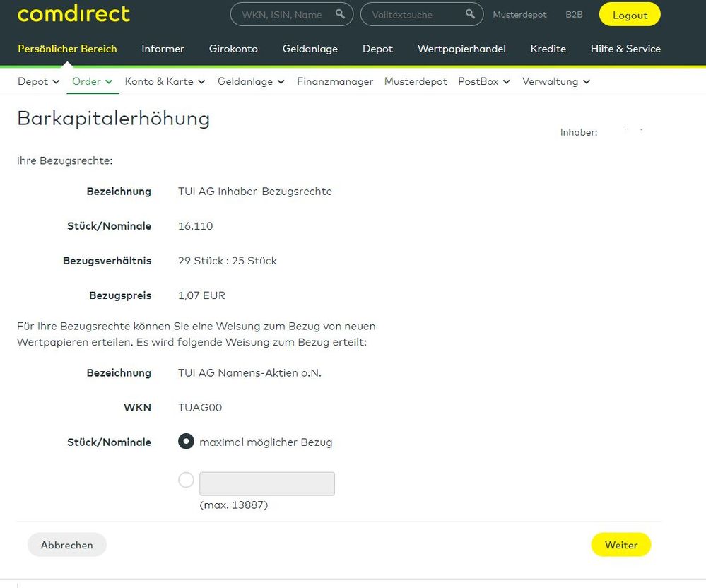Image resolution: width=706 pixels, height=588 pixels.
Task: Click the Volltextsuche magnifier icon
Action: pyautogui.click(x=469, y=13)
